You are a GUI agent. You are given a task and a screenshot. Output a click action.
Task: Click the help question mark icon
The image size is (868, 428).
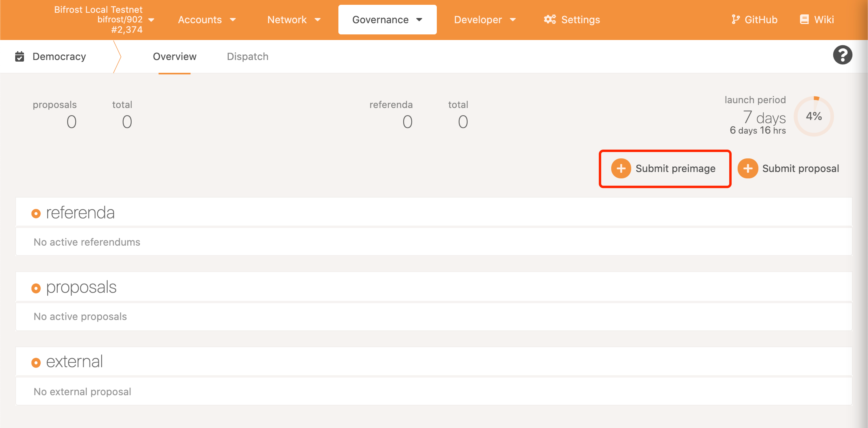[x=842, y=55]
